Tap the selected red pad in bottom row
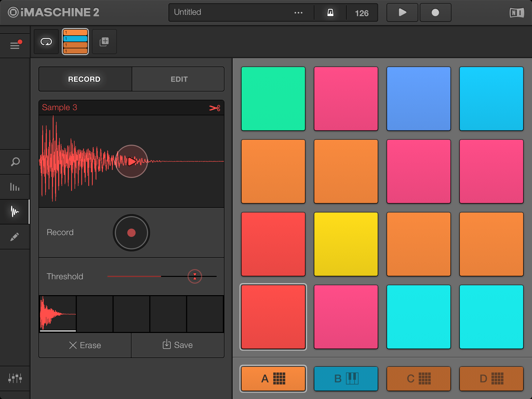Screen dimensions: 532x399 coord(273,317)
